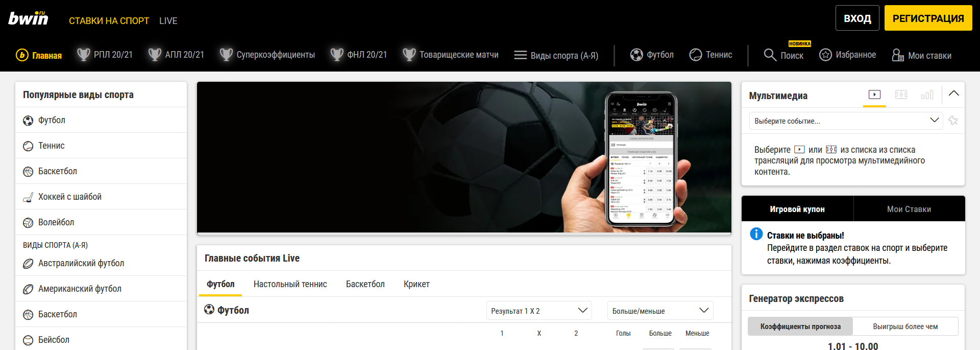Open the Выберите событие dropdown
The width and height of the screenshot is (980, 350).
point(846,121)
